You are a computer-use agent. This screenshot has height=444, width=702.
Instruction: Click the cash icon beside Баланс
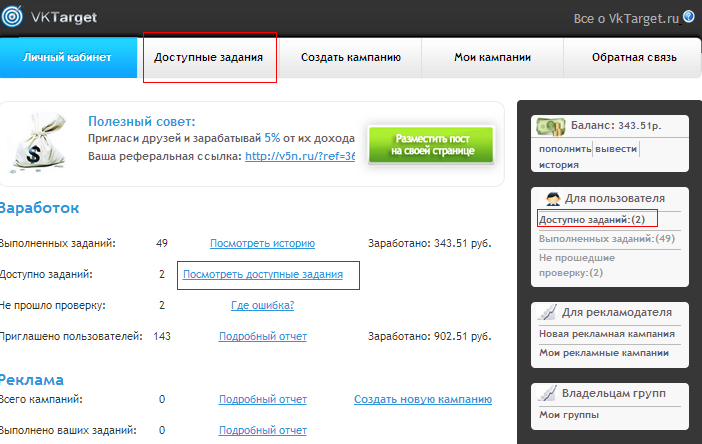550,127
